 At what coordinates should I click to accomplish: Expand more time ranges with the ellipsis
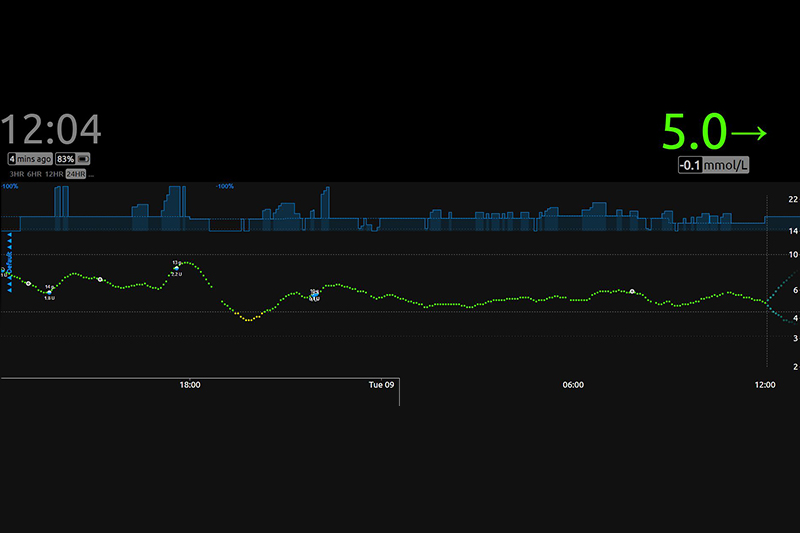tap(93, 175)
